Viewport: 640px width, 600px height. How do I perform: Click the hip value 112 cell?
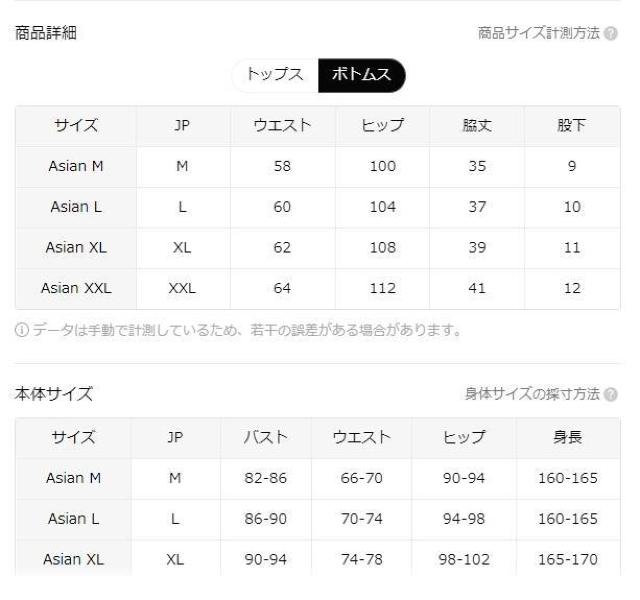click(x=382, y=289)
